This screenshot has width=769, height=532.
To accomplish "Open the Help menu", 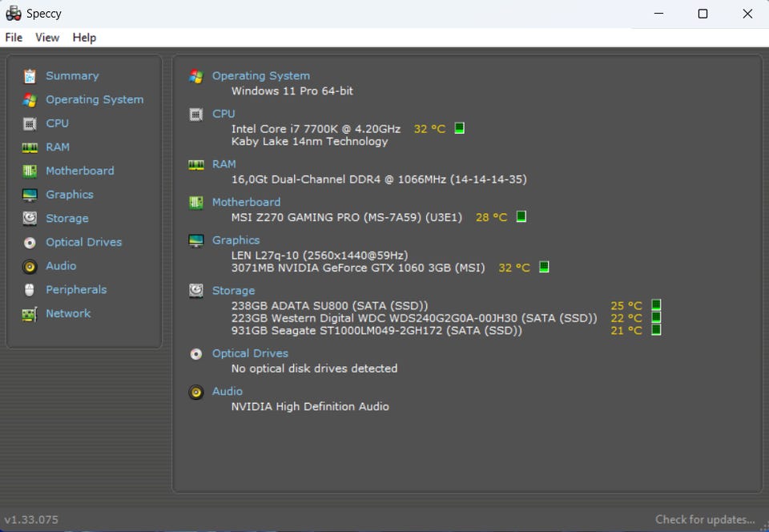I will point(84,38).
